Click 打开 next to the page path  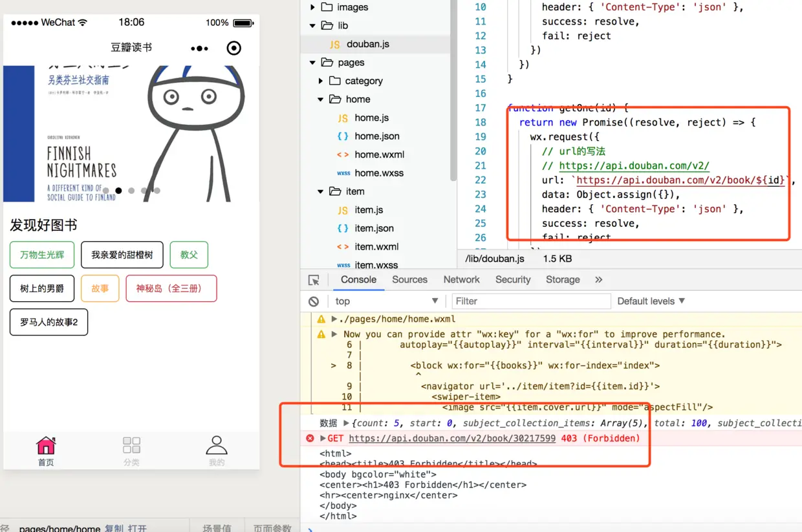point(137,527)
